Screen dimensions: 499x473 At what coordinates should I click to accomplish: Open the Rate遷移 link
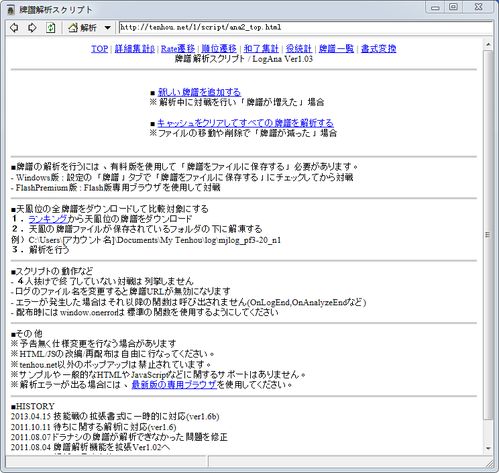pyautogui.click(x=178, y=49)
